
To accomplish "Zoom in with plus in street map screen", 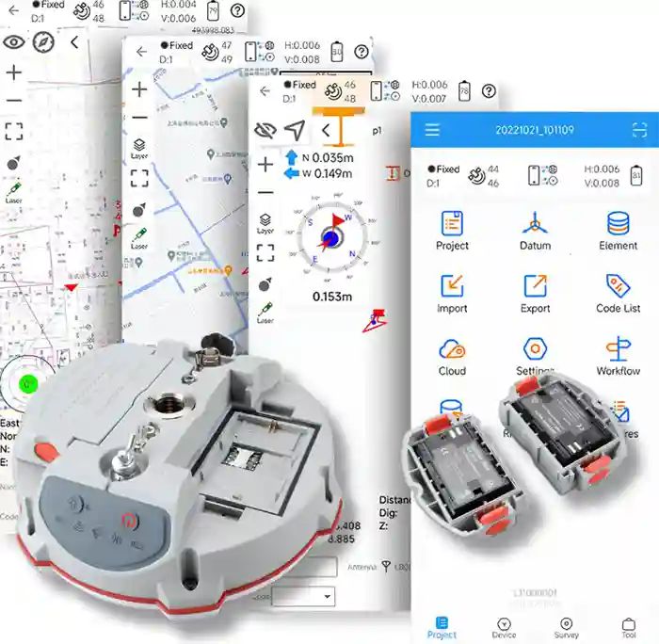I will pos(139,89).
